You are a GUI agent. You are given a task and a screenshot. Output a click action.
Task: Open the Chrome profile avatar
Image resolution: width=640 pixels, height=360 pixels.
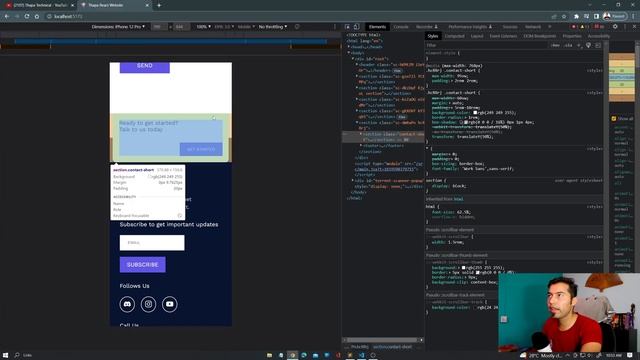coord(607,16)
